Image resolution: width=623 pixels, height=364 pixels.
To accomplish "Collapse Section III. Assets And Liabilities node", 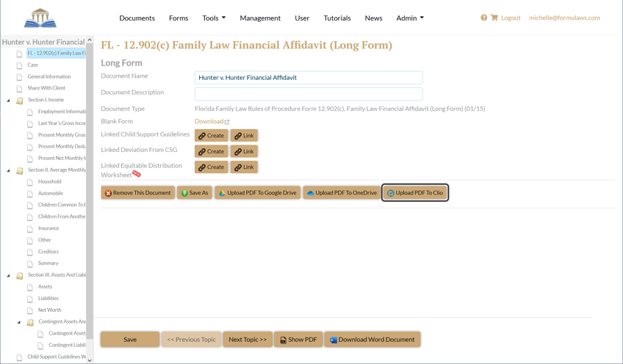I will 8,275.
